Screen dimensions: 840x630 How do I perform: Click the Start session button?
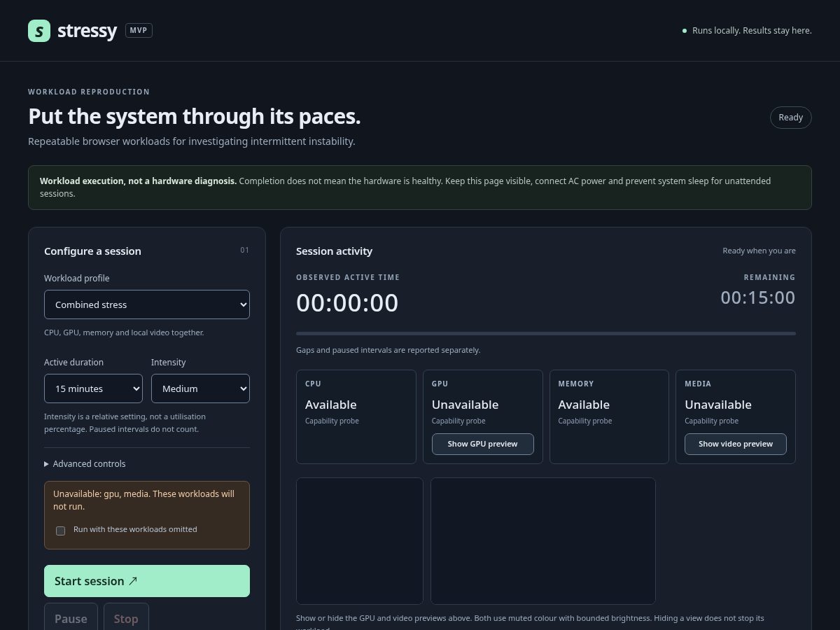click(x=147, y=581)
